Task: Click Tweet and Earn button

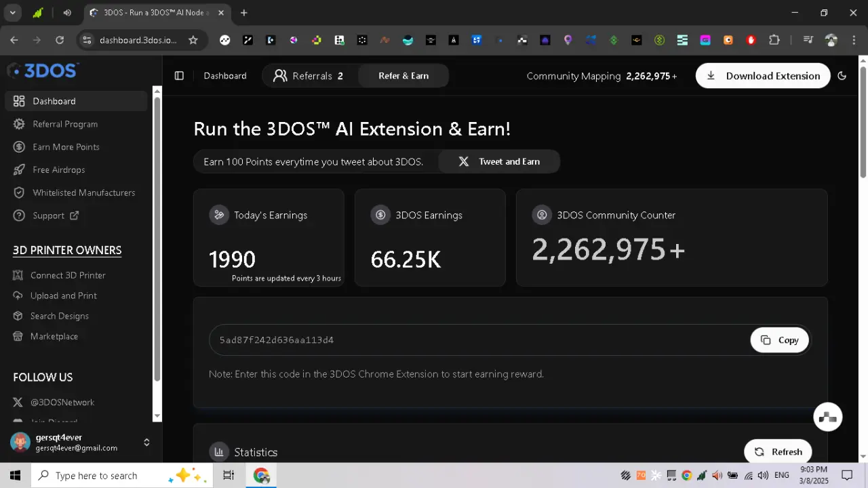Action: pos(499,161)
